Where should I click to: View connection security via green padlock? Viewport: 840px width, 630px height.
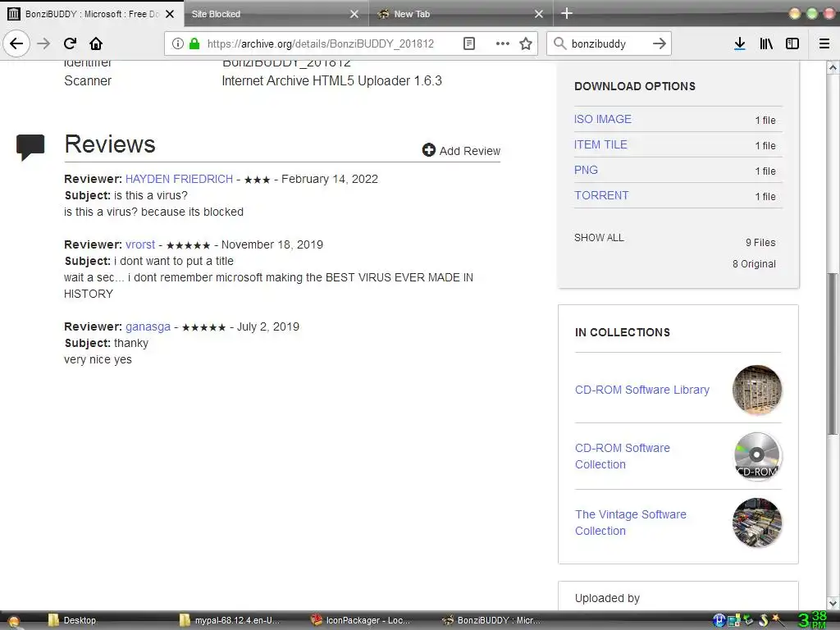(194, 44)
